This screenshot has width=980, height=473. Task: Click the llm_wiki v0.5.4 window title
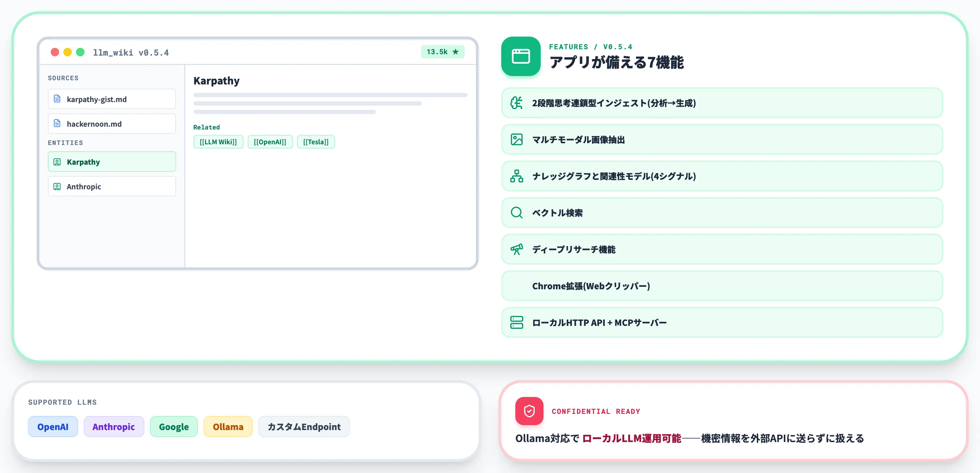pos(131,52)
